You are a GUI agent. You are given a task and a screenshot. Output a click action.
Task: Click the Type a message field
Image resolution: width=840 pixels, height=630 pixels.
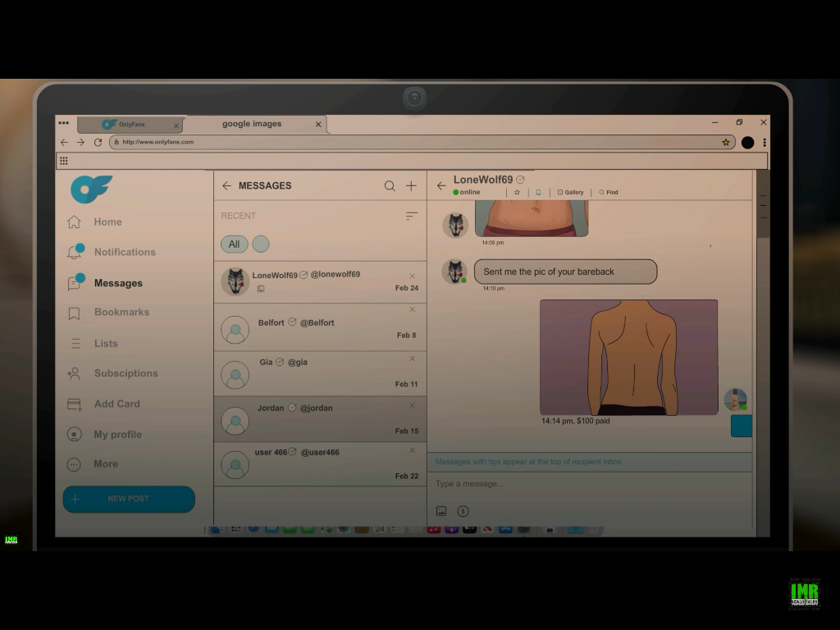[589, 484]
